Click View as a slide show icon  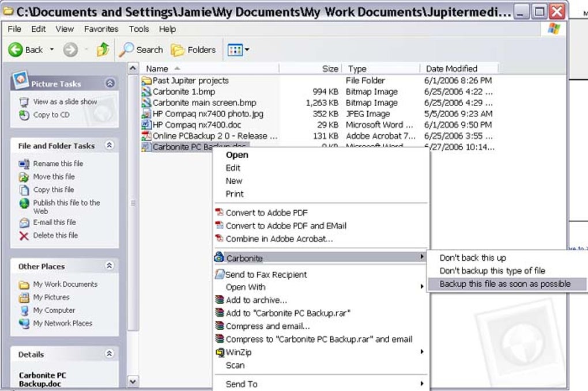tap(24, 102)
